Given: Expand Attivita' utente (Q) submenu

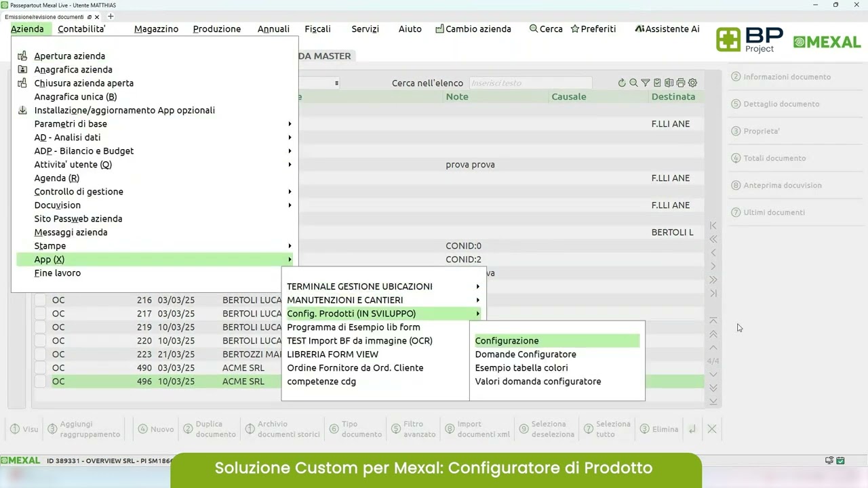Looking at the screenshot, I should pos(155,164).
